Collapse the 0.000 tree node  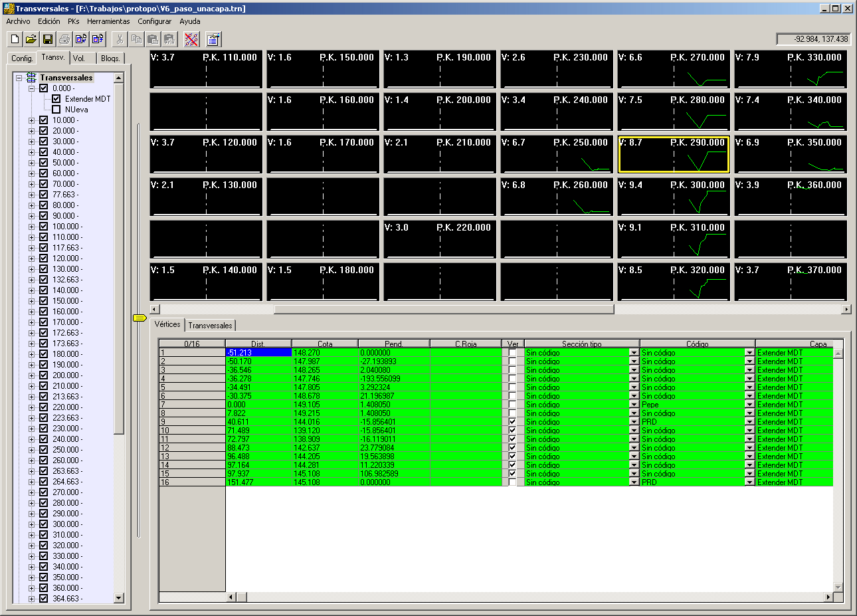point(31,88)
